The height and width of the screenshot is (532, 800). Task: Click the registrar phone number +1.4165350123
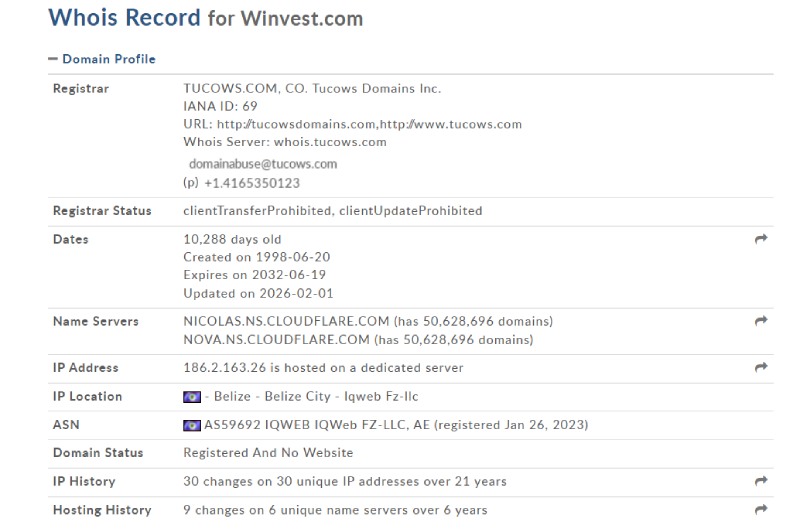[x=252, y=184]
